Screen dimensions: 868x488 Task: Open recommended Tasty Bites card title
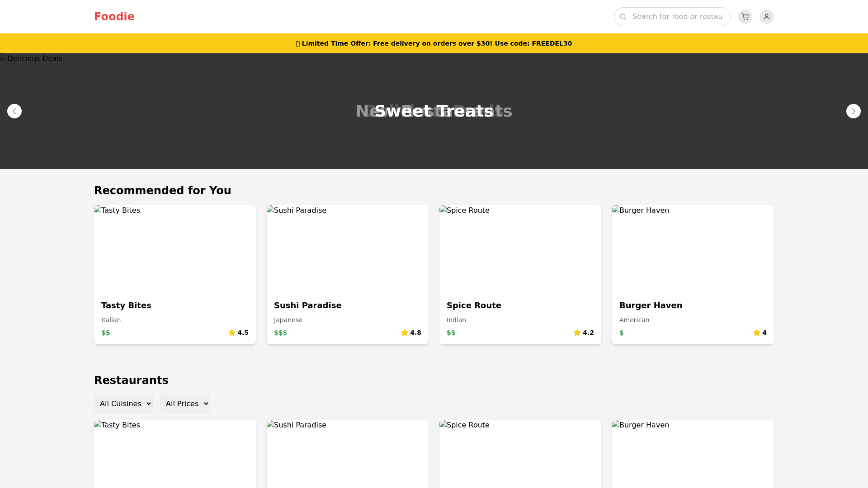(x=126, y=305)
